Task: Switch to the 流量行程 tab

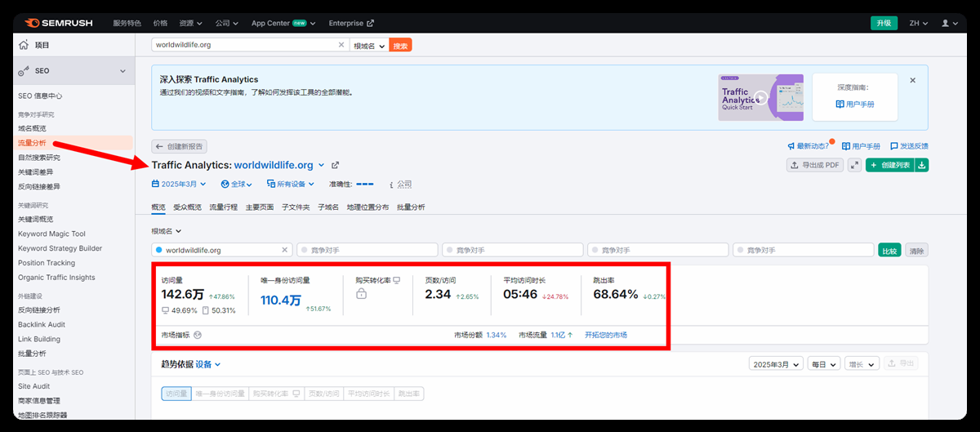Action: 223,207
